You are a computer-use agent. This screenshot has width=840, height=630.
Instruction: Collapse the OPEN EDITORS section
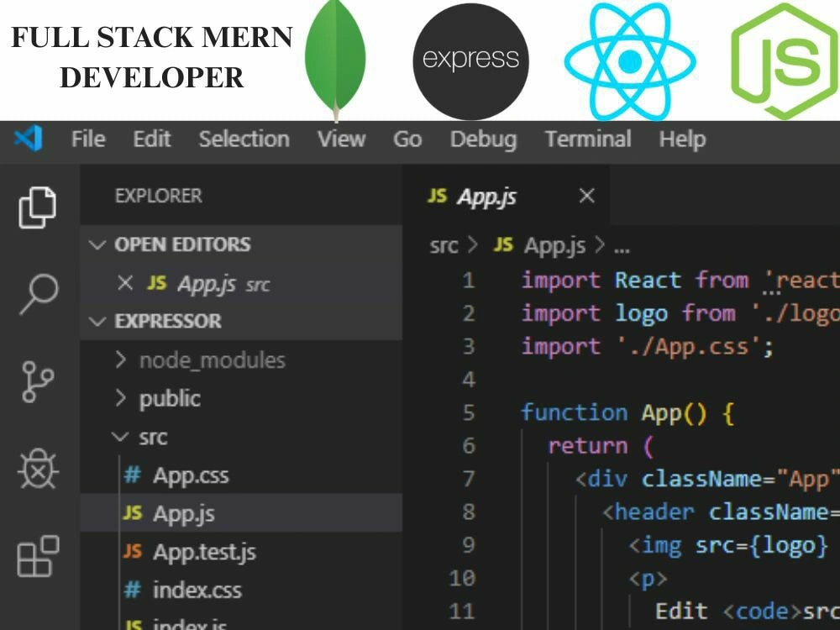point(241,244)
